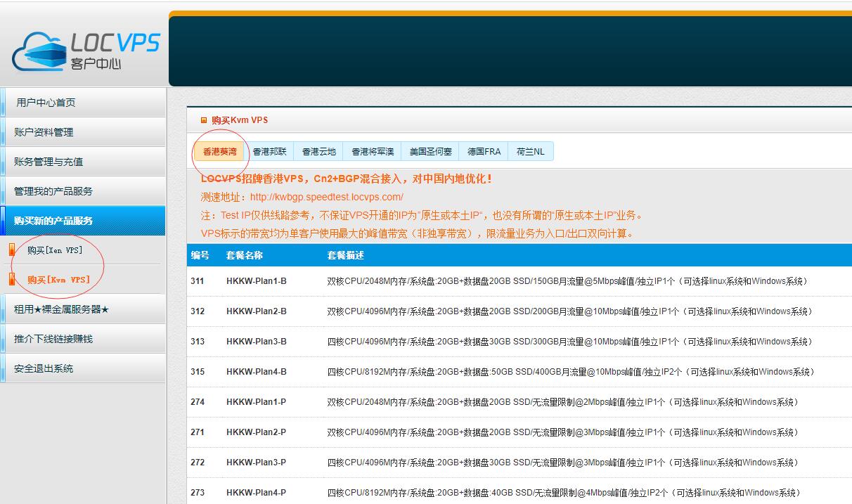852x504 pixels.
Task: Click the 编号 column header
Action: coord(200,255)
